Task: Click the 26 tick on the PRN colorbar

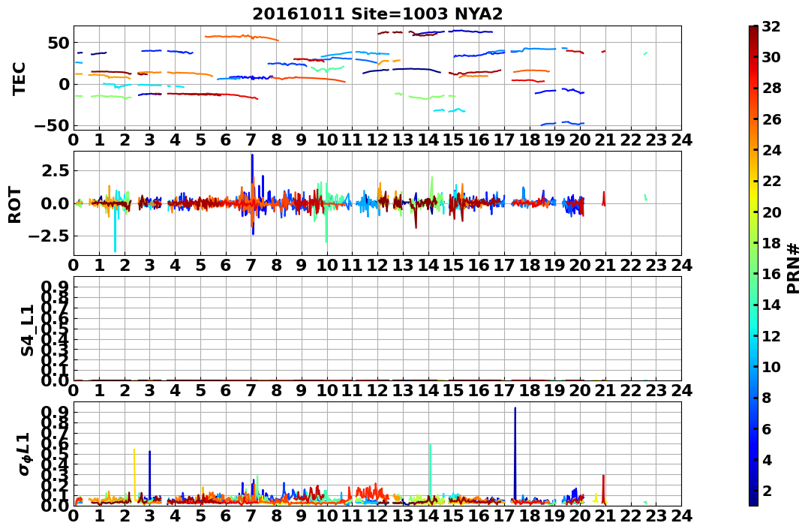Action: tap(771, 119)
